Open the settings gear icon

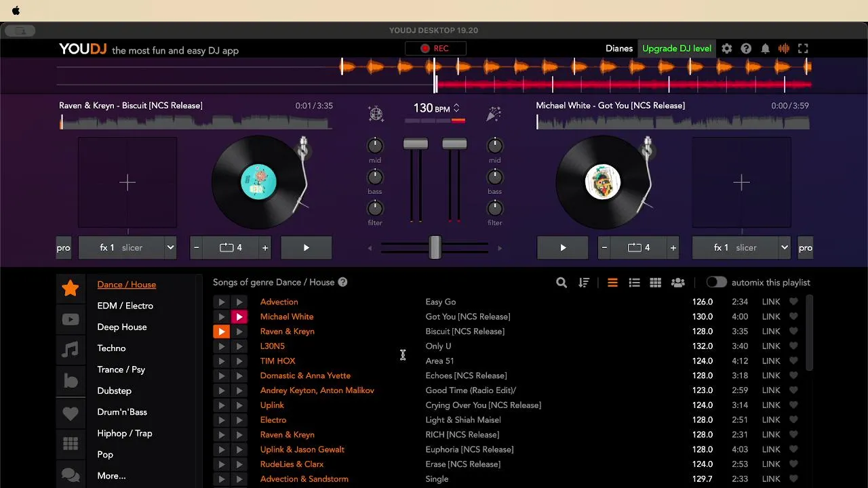tap(727, 49)
